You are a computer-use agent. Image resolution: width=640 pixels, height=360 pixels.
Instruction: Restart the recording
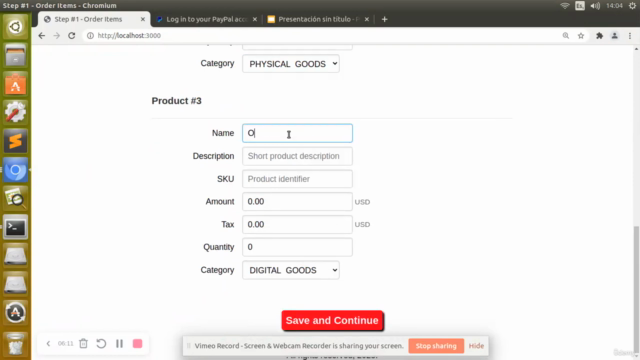(101, 344)
